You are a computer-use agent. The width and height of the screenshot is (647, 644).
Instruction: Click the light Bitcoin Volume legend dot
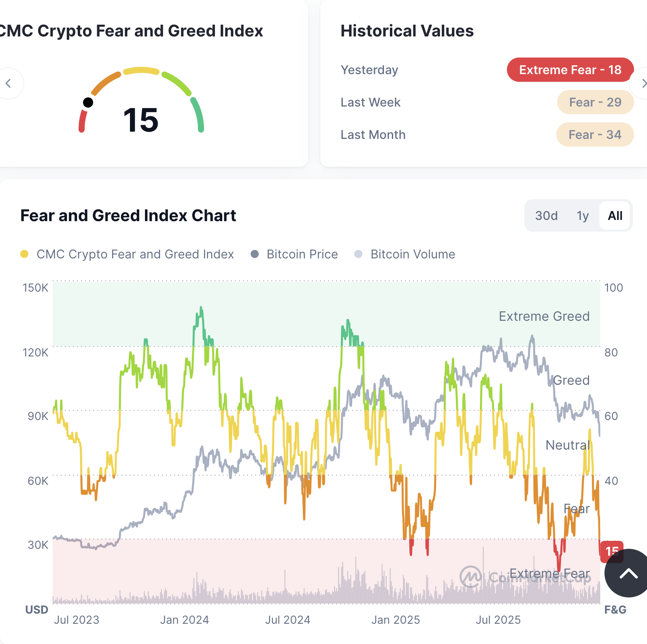click(x=358, y=254)
